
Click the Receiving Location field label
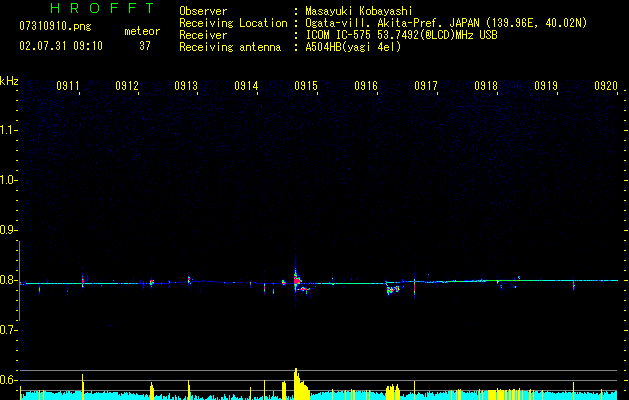[233, 23]
